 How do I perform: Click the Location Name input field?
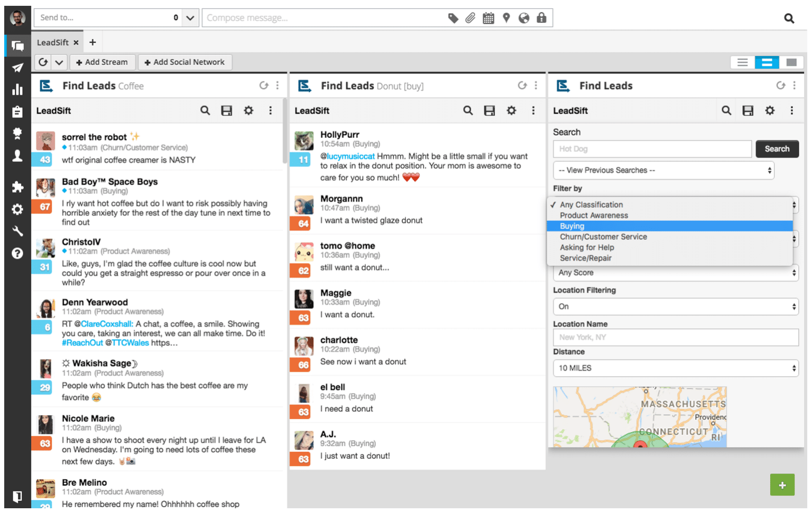676,337
